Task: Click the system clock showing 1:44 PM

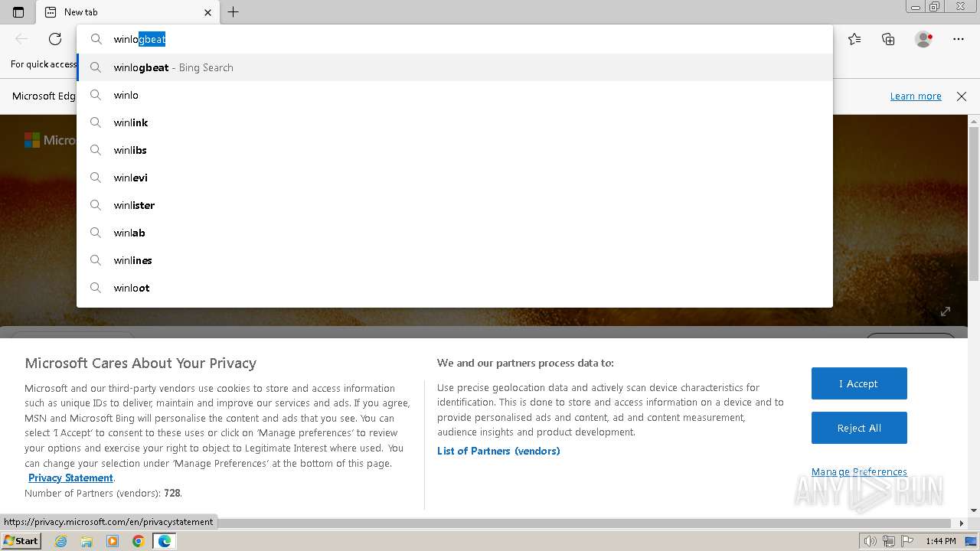Action: point(940,541)
